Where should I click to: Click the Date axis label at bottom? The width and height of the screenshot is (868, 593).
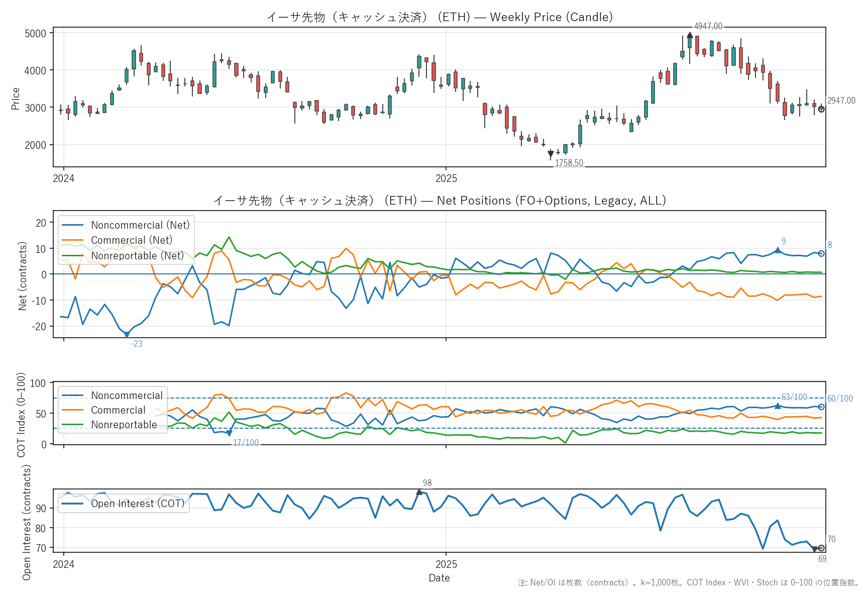click(439, 578)
